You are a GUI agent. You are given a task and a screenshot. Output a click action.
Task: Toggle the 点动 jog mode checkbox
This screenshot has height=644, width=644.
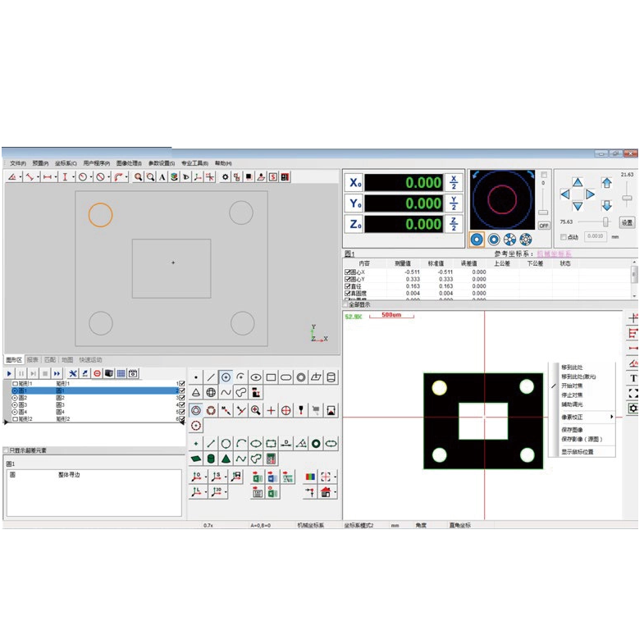pyautogui.click(x=564, y=237)
